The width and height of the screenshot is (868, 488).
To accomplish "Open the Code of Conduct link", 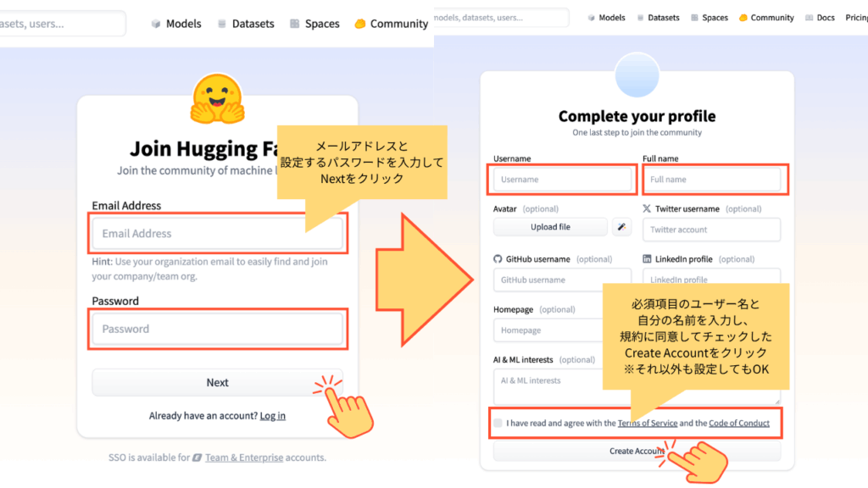I will [x=739, y=423].
